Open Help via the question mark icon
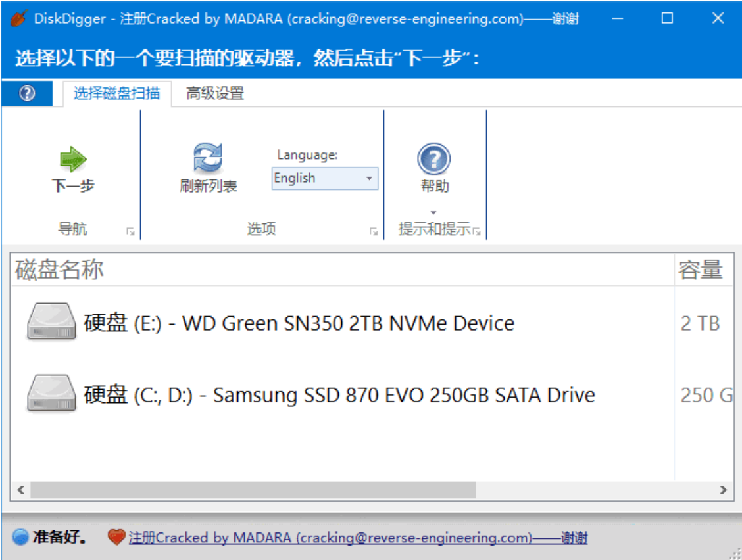The image size is (742, 560). [x=435, y=160]
